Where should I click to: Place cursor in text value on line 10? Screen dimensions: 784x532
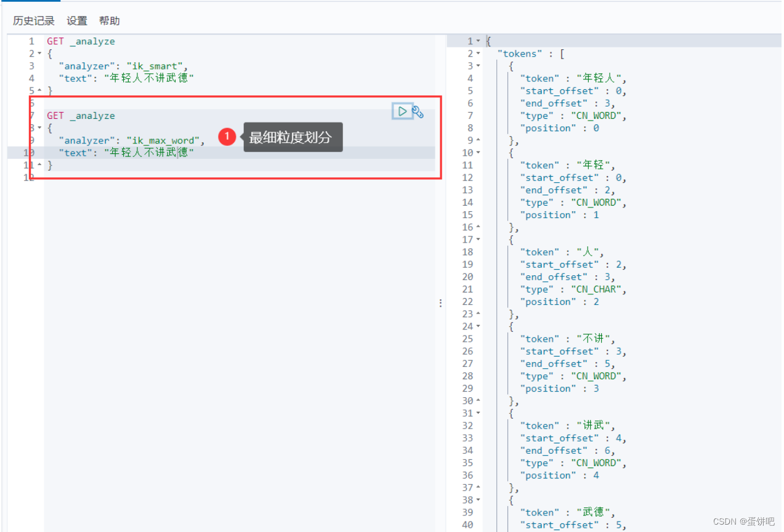coord(149,153)
